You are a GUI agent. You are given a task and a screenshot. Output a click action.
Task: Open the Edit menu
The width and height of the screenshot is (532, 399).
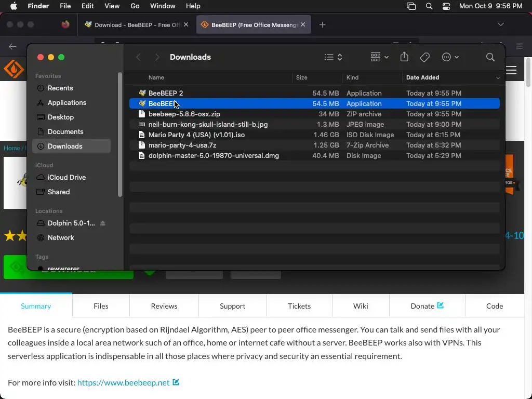(x=87, y=6)
